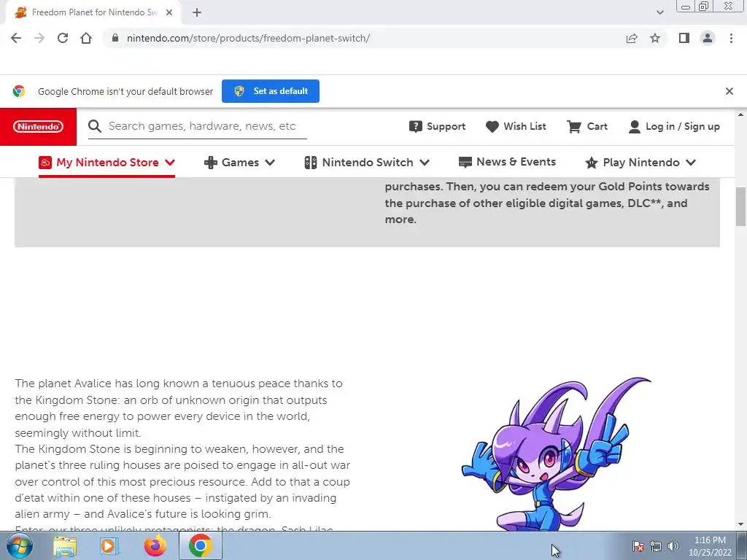Share this page icon in address bar
This screenshot has height=560, width=747.
(x=632, y=38)
